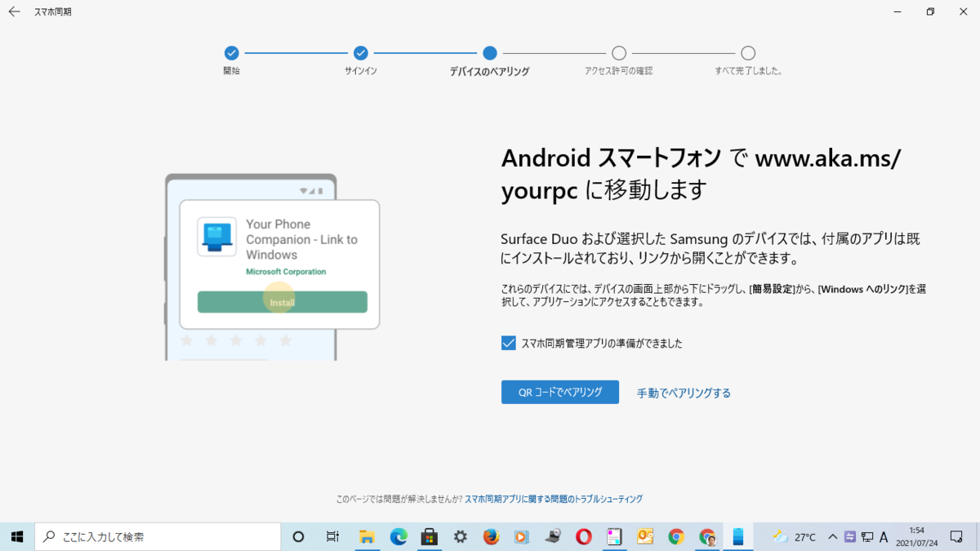This screenshot has width=980, height=551.
Task: Click the デバイスのペアリング step circle
Action: [490, 53]
